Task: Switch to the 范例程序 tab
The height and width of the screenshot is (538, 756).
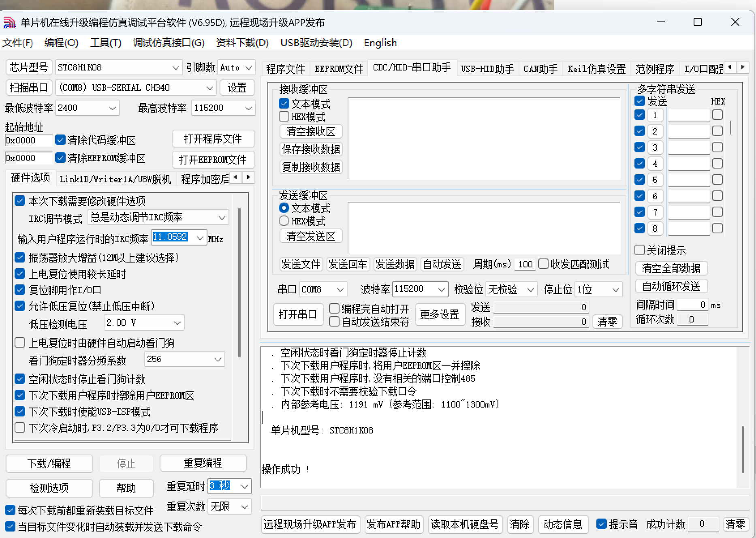Action: point(655,69)
